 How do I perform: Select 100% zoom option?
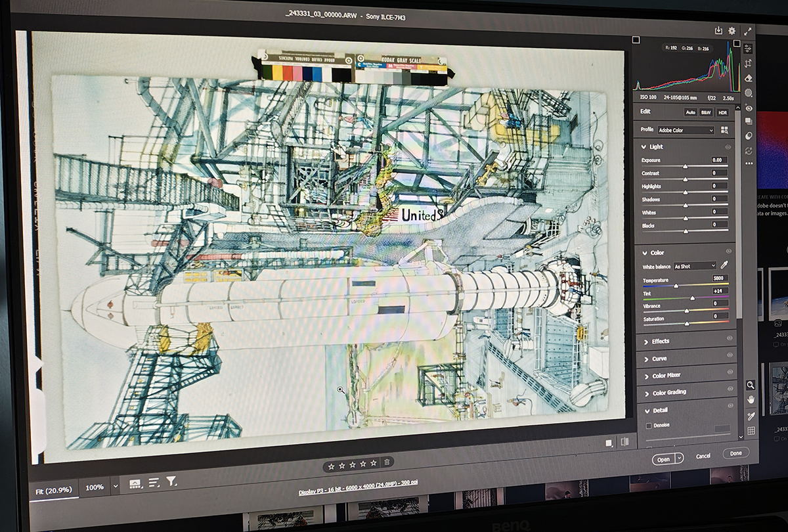pyautogui.click(x=95, y=487)
